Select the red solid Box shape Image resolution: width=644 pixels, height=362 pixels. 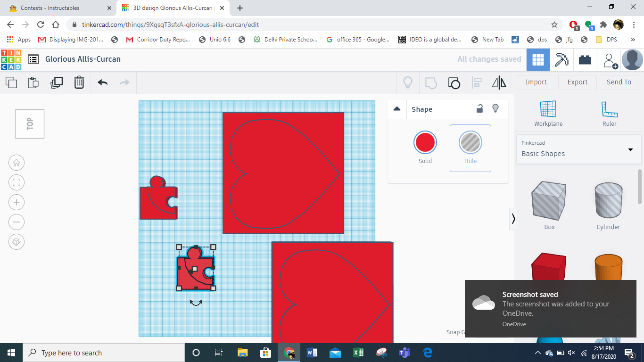click(549, 267)
